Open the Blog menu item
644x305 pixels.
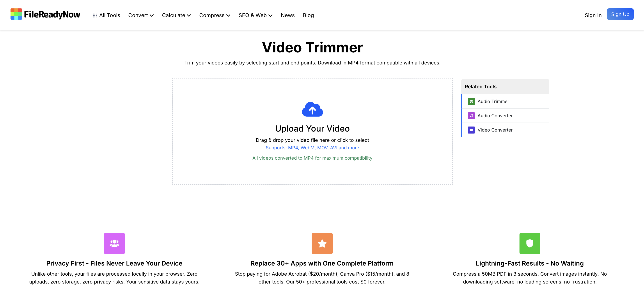pos(308,15)
